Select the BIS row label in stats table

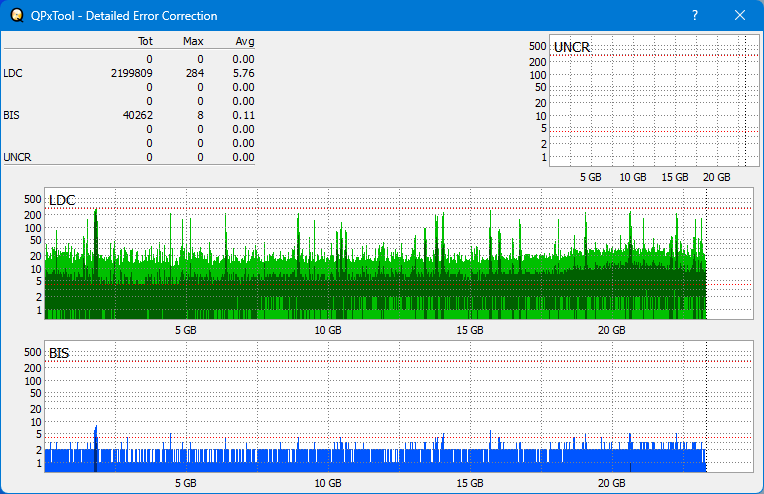click(11, 115)
